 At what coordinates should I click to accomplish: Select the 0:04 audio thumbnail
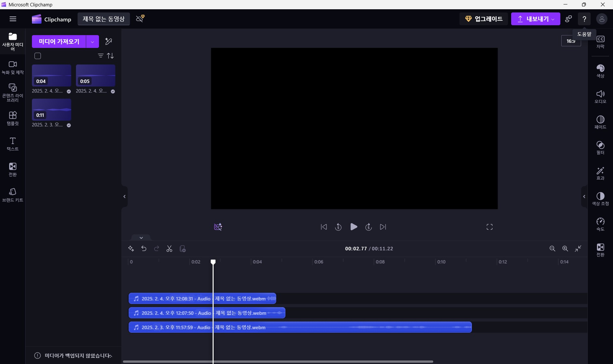(x=51, y=75)
